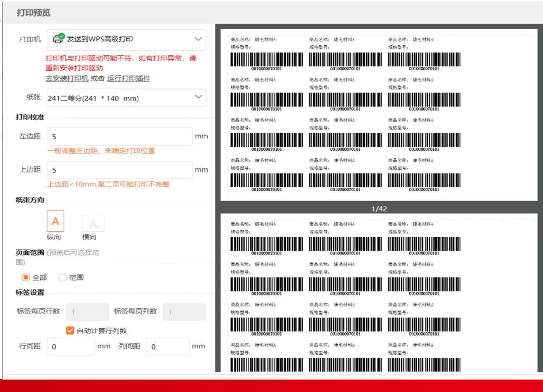543x392 pixels.
Task: Click the second preview page of barcode labels
Action: [379, 293]
